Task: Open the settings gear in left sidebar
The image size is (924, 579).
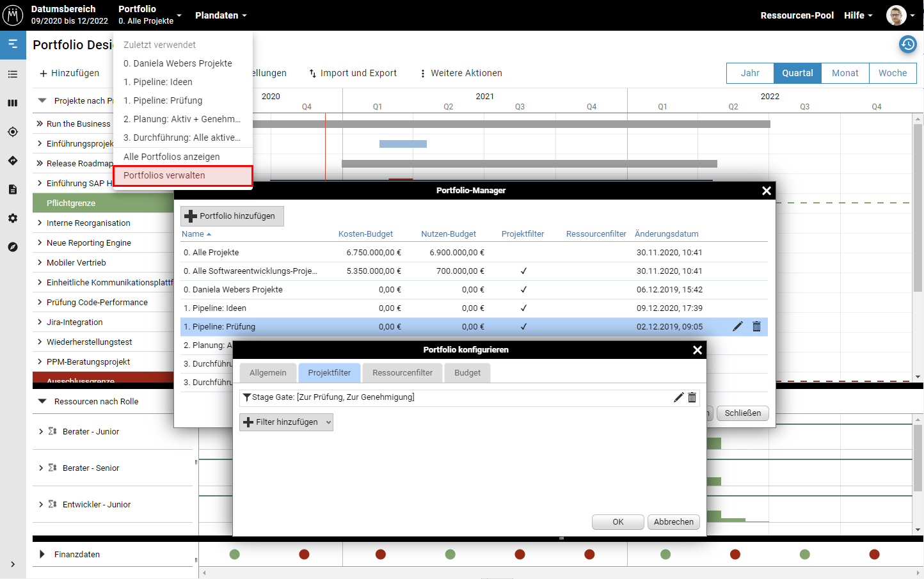Action: [13, 218]
